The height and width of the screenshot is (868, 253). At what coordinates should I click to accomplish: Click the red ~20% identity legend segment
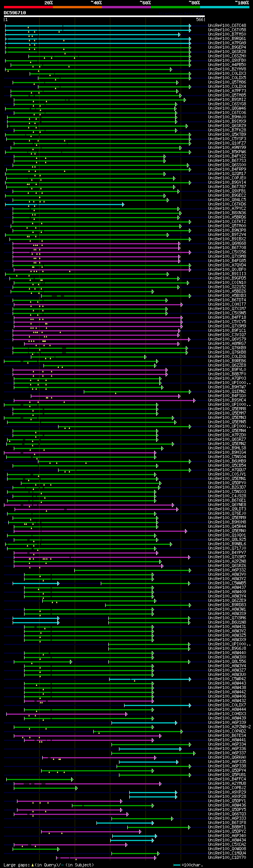28,7
